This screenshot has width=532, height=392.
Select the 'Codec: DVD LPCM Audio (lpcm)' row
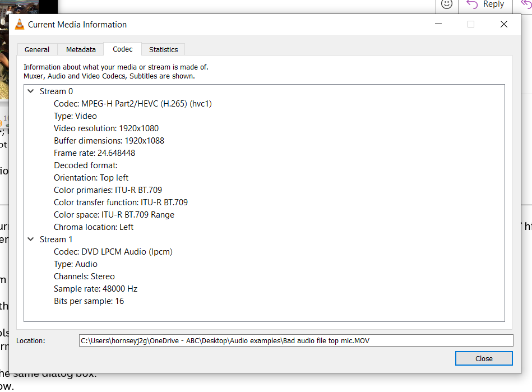click(113, 251)
